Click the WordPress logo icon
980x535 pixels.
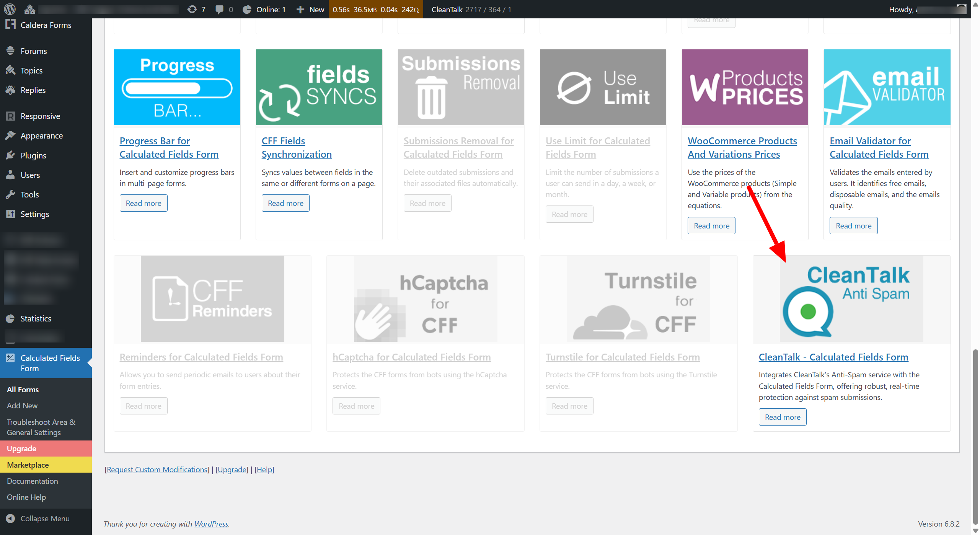coord(10,8)
